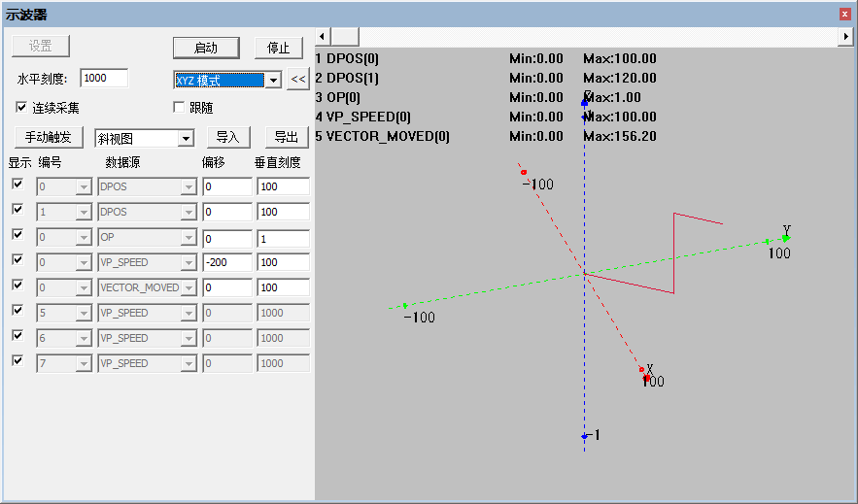858x504 pixels.
Task: Uncheck display box for VECTOR_MOVED row
Action: [17, 285]
